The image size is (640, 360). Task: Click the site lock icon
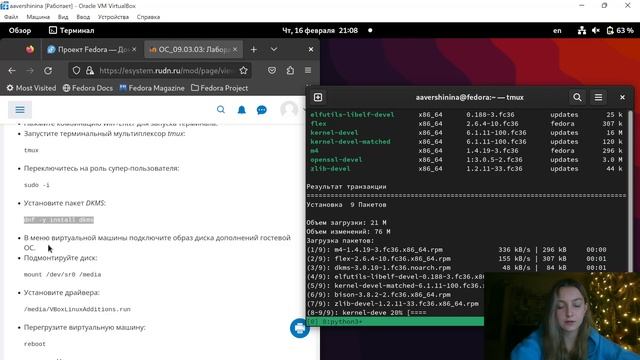pyautogui.click(x=90, y=71)
